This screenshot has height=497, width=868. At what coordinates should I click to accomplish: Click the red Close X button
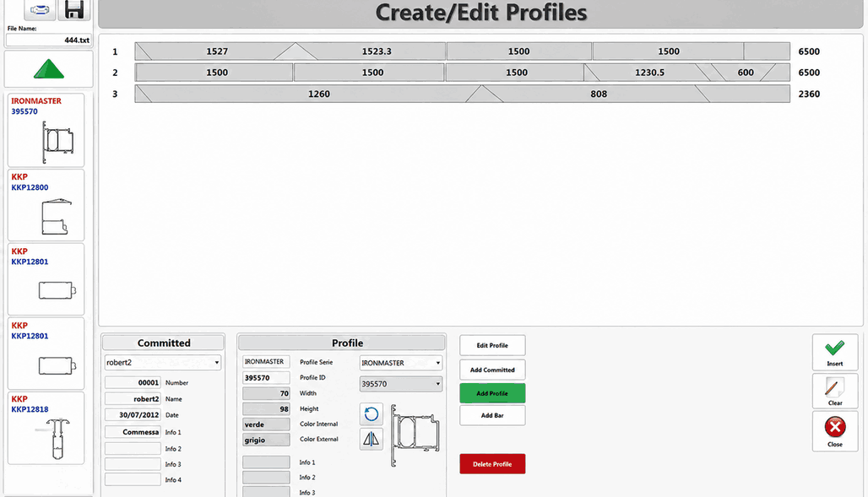(x=835, y=431)
